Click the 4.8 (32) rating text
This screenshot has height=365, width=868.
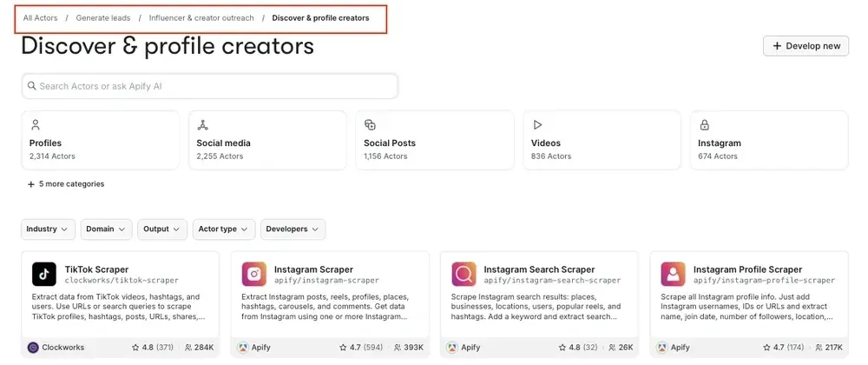pos(583,348)
